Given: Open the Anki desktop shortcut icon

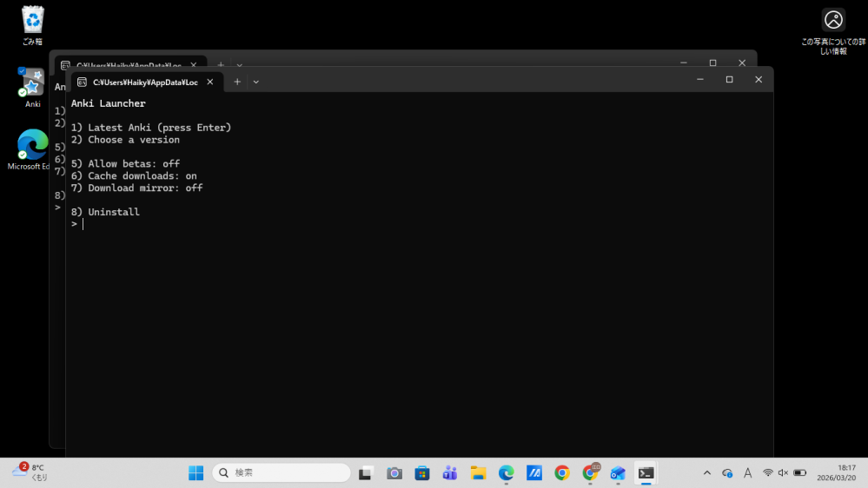Looking at the screenshot, I should click(32, 85).
